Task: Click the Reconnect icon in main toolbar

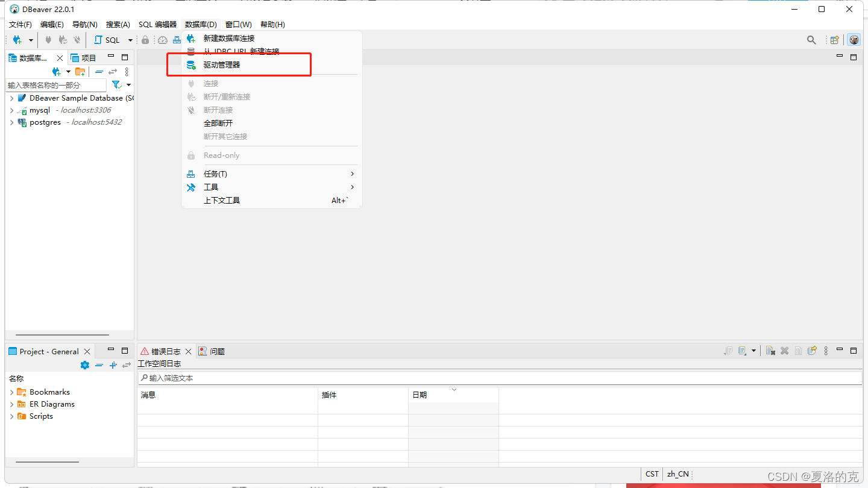Action: point(63,40)
